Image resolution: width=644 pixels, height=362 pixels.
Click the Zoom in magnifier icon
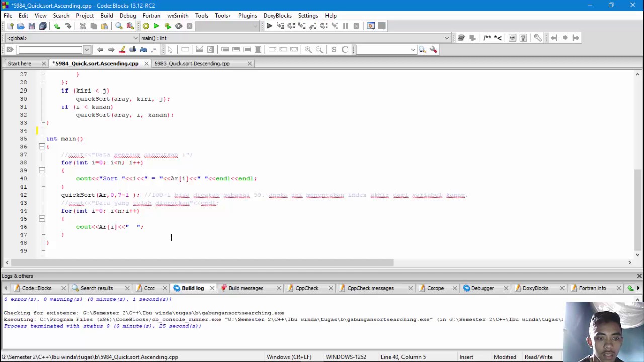308,49
